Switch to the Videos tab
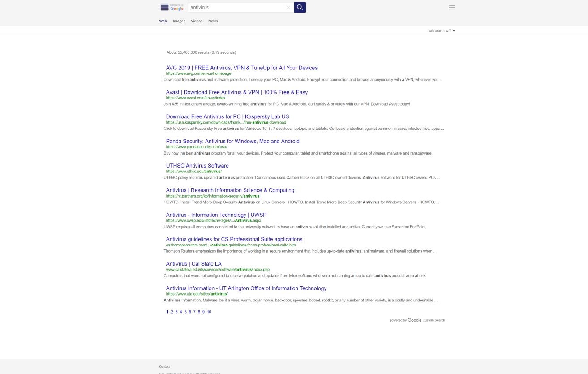The height and width of the screenshot is (374, 588). (197, 21)
